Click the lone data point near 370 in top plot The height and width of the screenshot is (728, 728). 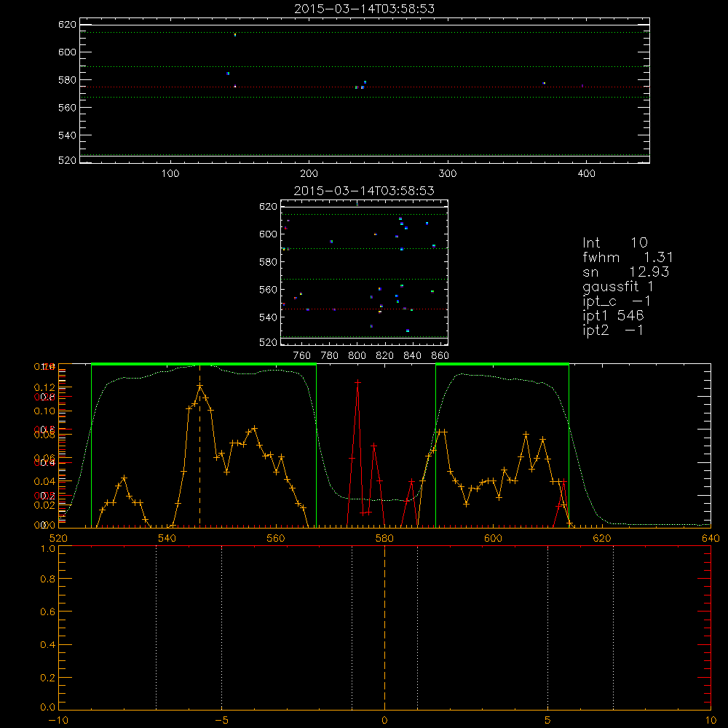[544, 83]
